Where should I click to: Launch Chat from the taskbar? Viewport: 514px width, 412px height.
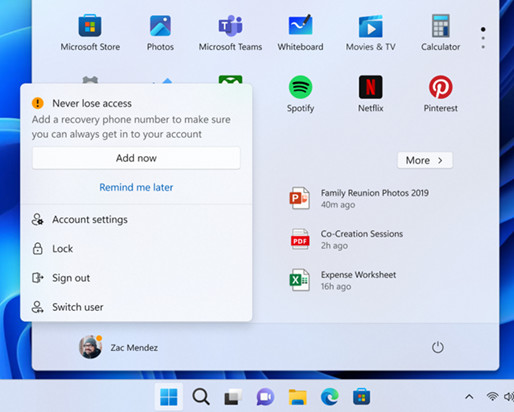pos(265,397)
